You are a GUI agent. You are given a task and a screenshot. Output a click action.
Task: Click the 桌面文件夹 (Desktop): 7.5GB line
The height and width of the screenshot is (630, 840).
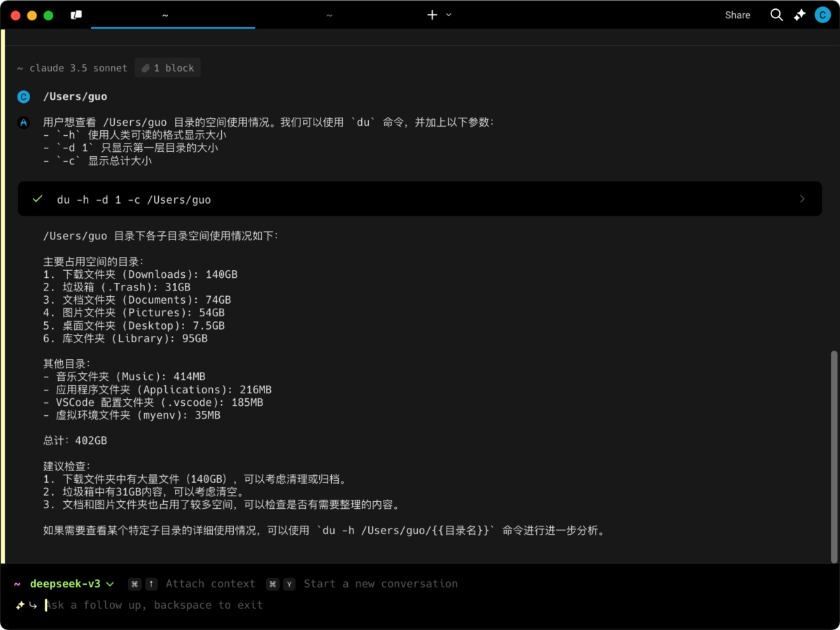(x=134, y=325)
